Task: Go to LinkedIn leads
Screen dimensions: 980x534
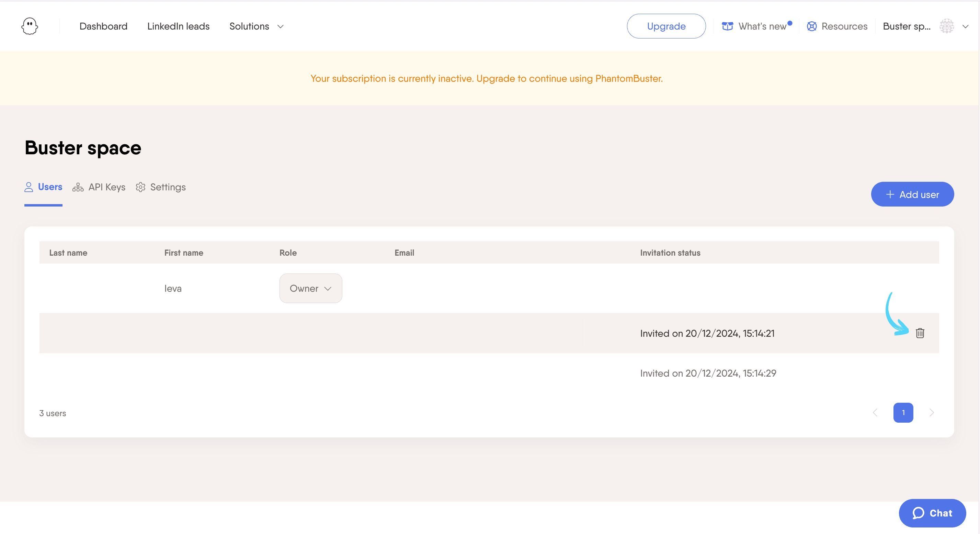Action: 179,26
